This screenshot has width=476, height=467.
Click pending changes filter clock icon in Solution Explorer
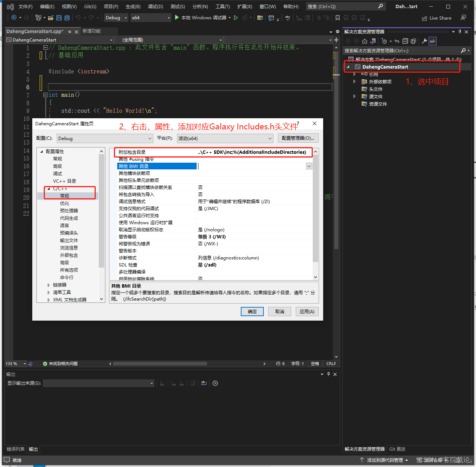[x=384, y=41]
